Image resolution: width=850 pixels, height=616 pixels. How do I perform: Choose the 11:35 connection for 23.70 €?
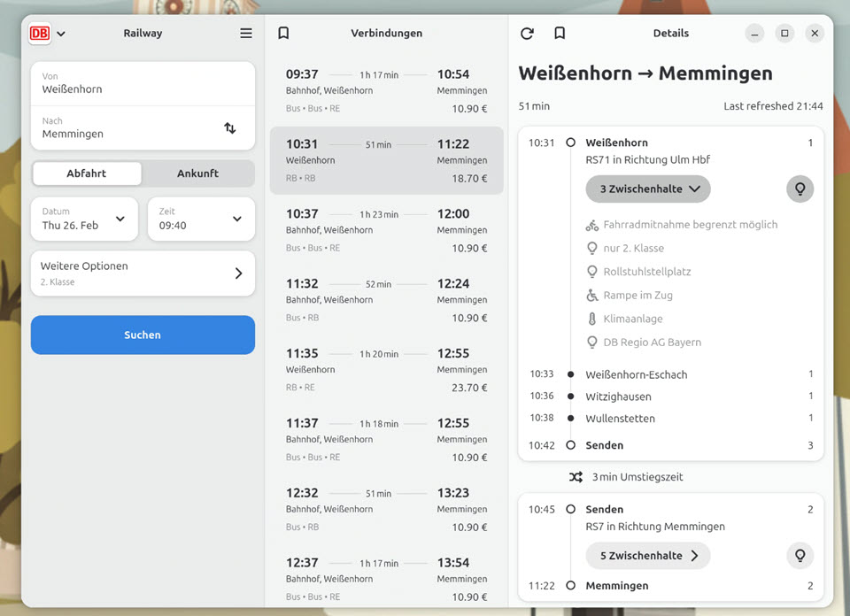point(386,370)
